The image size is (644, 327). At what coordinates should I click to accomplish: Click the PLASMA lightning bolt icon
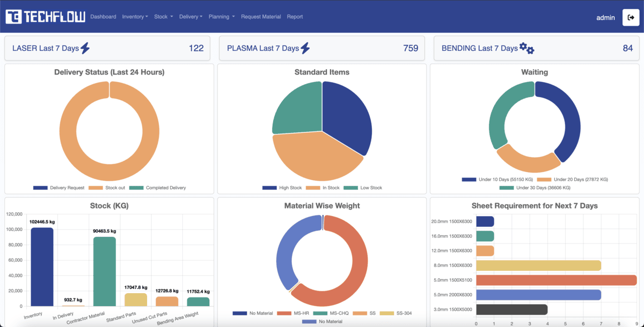click(305, 48)
